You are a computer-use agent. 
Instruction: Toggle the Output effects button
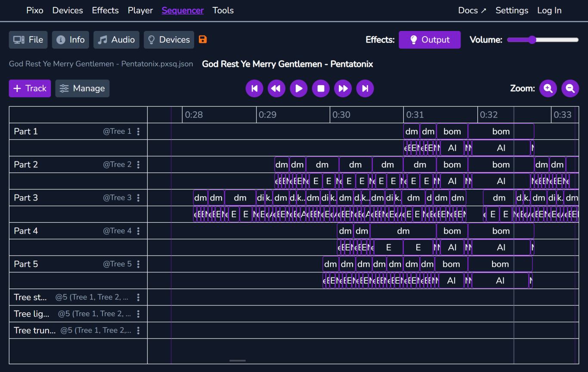[x=429, y=39]
